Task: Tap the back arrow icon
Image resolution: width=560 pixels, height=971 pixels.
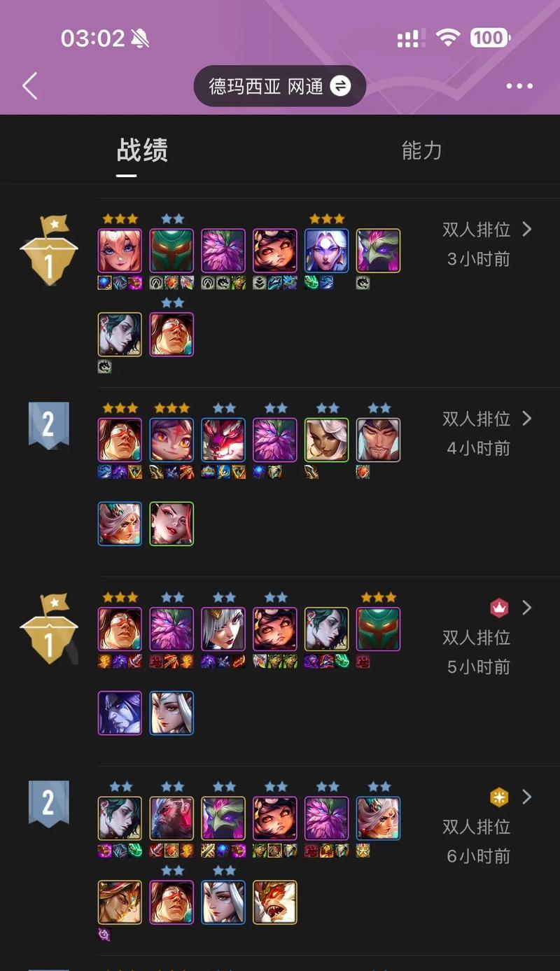Action: (x=29, y=86)
